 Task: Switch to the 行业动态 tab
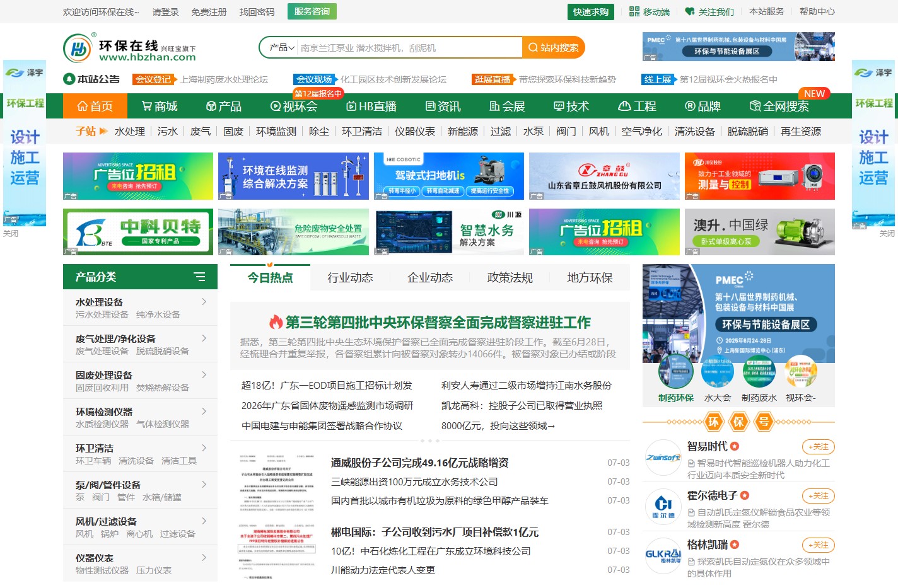(350, 277)
